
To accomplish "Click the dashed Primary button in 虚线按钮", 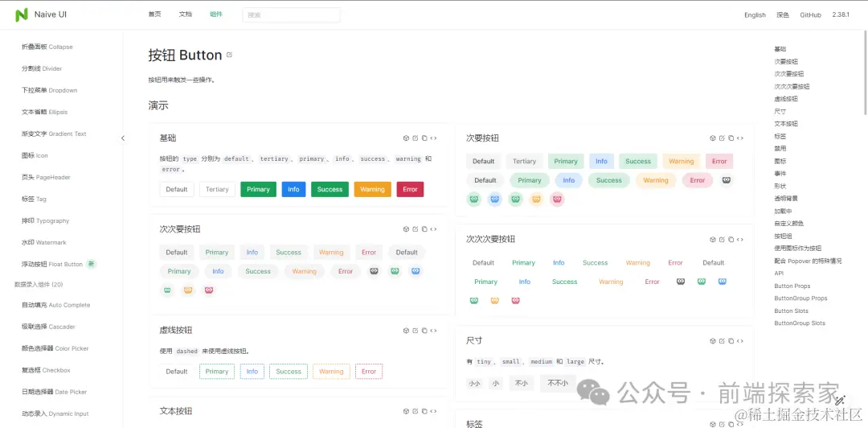I will 217,372.
